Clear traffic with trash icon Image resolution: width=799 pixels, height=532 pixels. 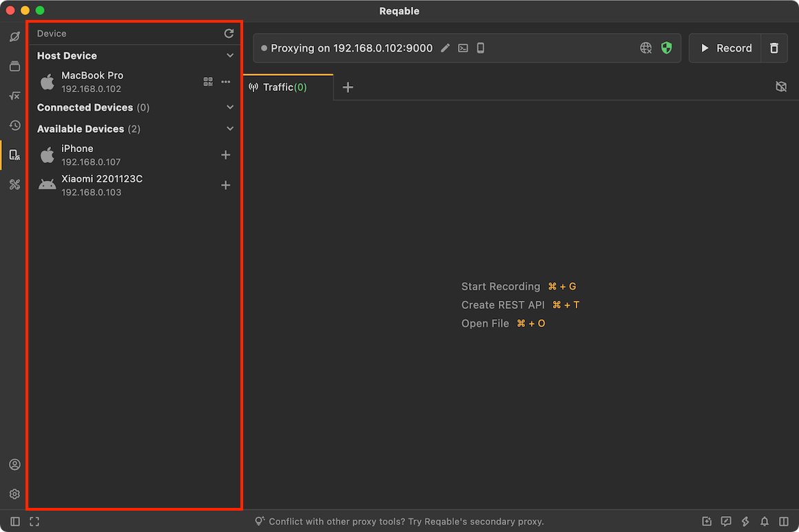coord(774,48)
